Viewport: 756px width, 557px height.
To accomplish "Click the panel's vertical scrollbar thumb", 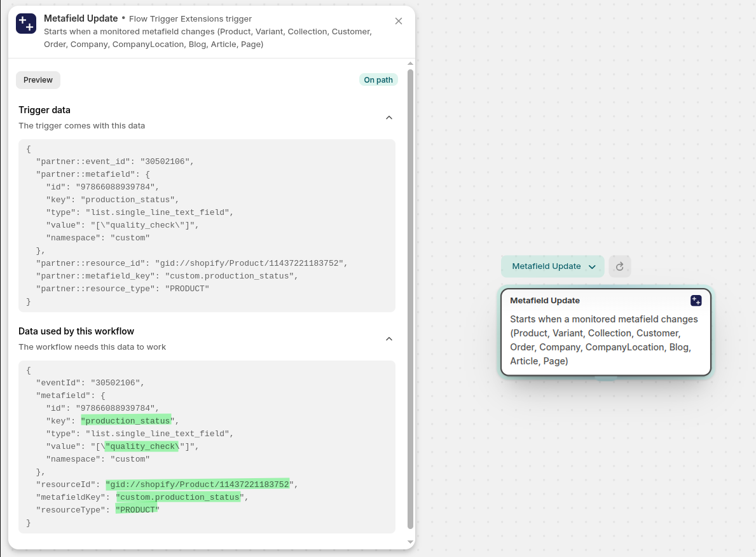I will coord(410,299).
